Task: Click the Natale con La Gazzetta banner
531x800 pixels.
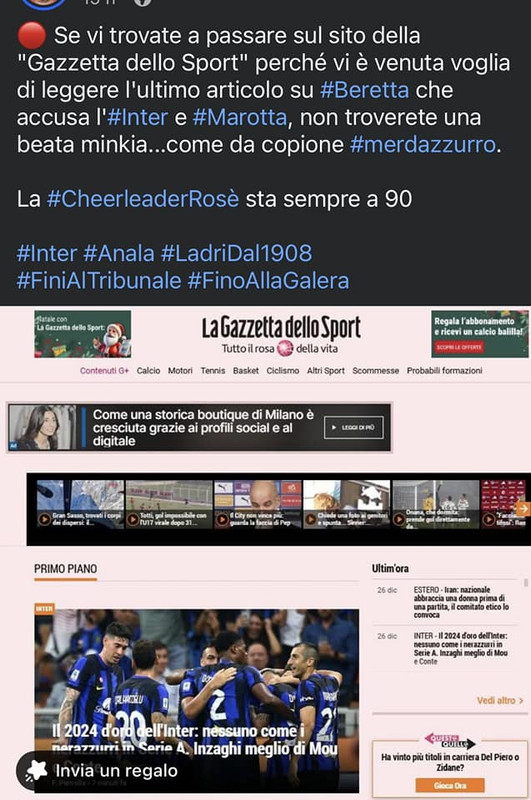Action: point(83,334)
